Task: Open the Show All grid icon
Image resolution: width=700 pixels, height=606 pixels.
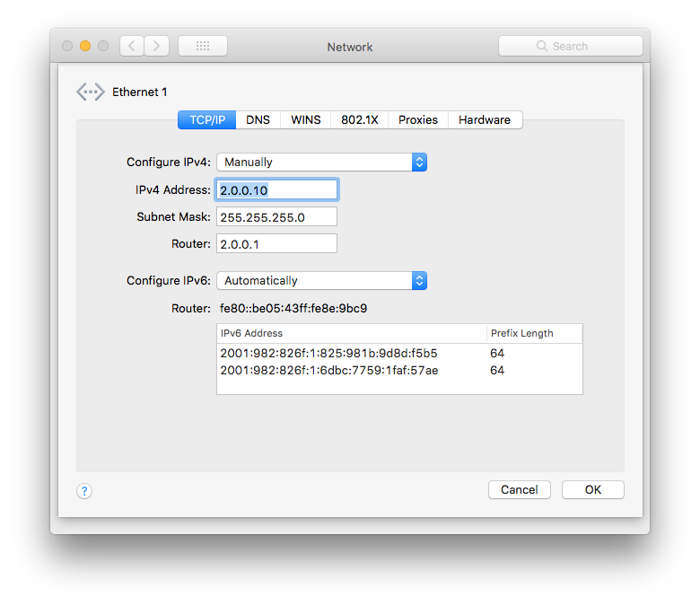Action: point(203,46)
